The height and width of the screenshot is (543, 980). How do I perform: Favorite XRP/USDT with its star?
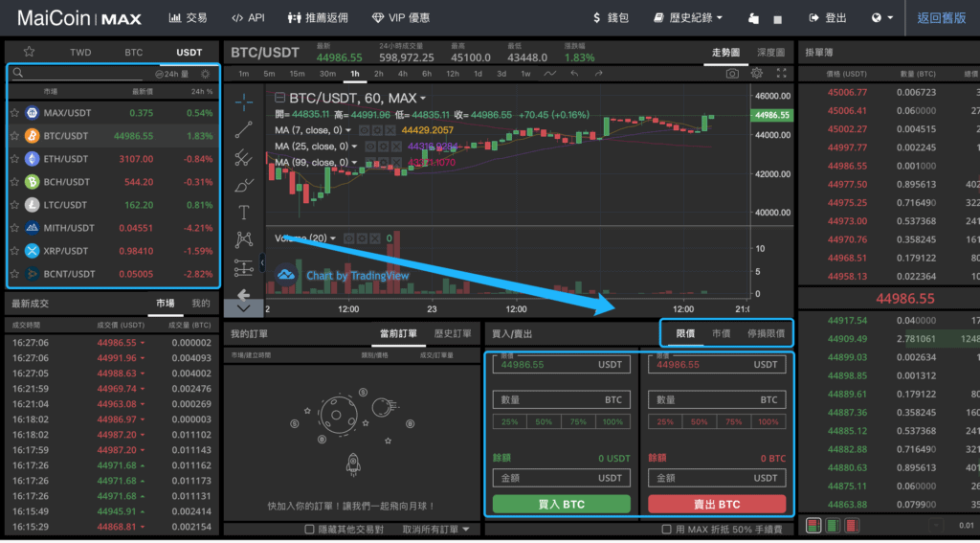coord(14,251)
